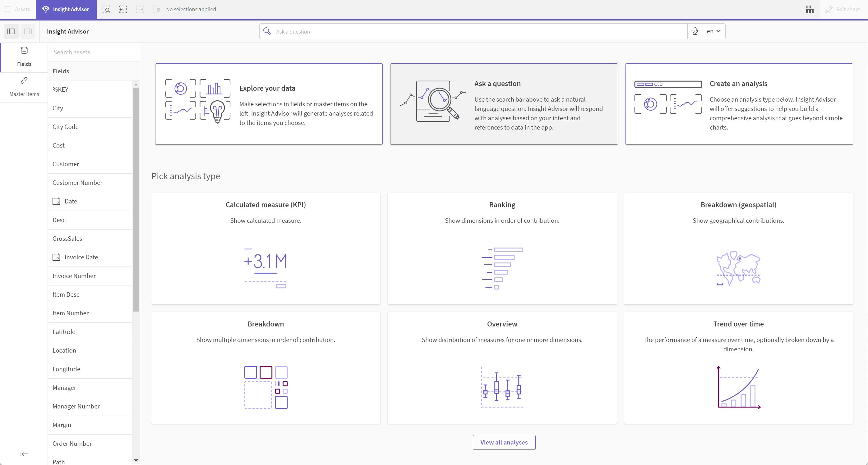Click the Fields panel icon in sidebar
Viewport: 868px width, 465px height.
click(x=24, y=56)
